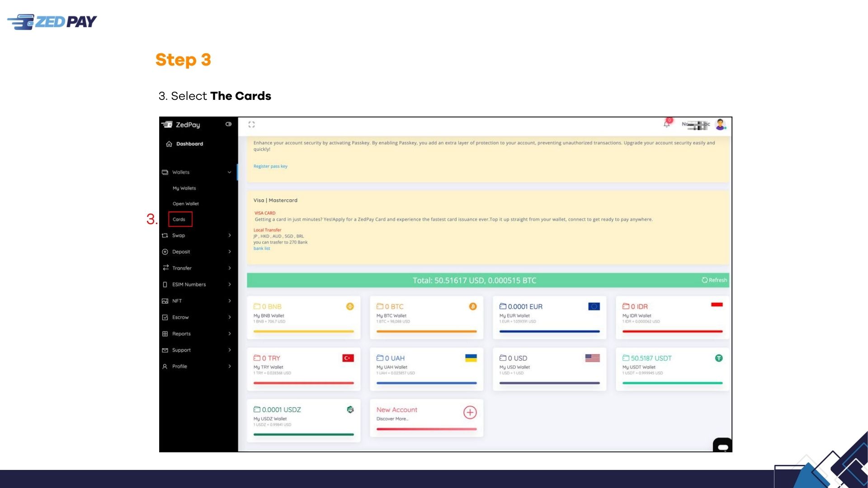Click the Profile person icon
Screen dimensions: 868x488
point(165,366)
